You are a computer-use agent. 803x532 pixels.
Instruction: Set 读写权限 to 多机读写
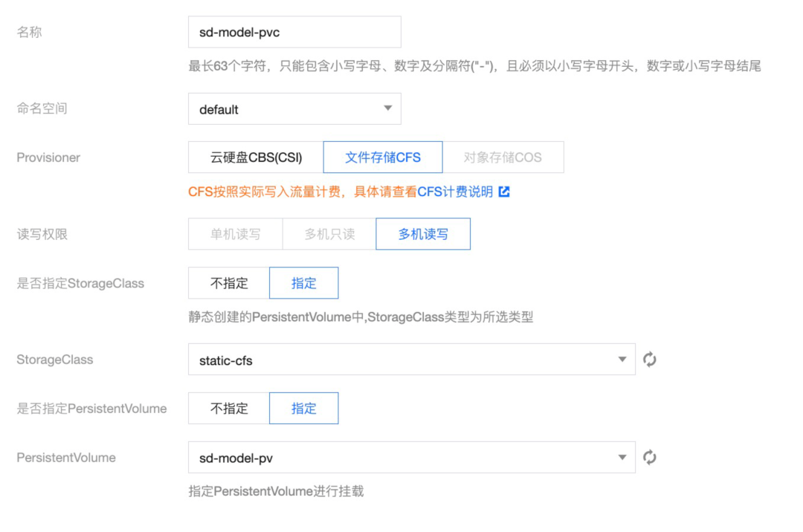click(423, 233)
